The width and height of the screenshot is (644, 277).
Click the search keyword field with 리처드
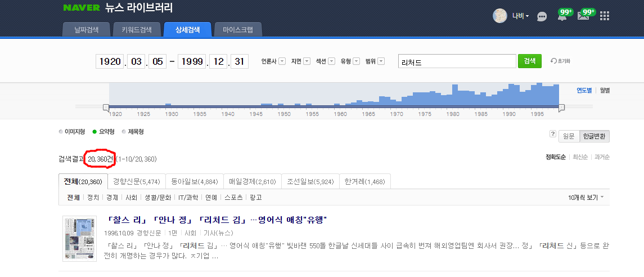[x=457, y=61]
